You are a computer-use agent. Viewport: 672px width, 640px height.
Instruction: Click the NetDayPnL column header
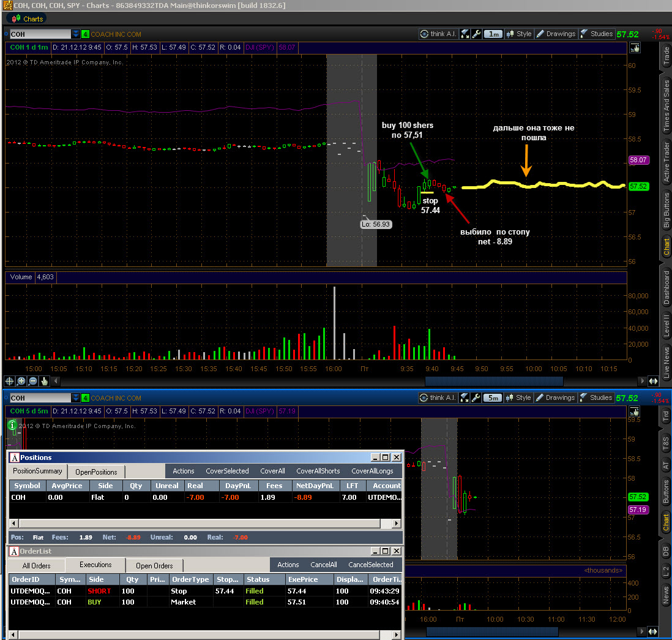[315, 486]
